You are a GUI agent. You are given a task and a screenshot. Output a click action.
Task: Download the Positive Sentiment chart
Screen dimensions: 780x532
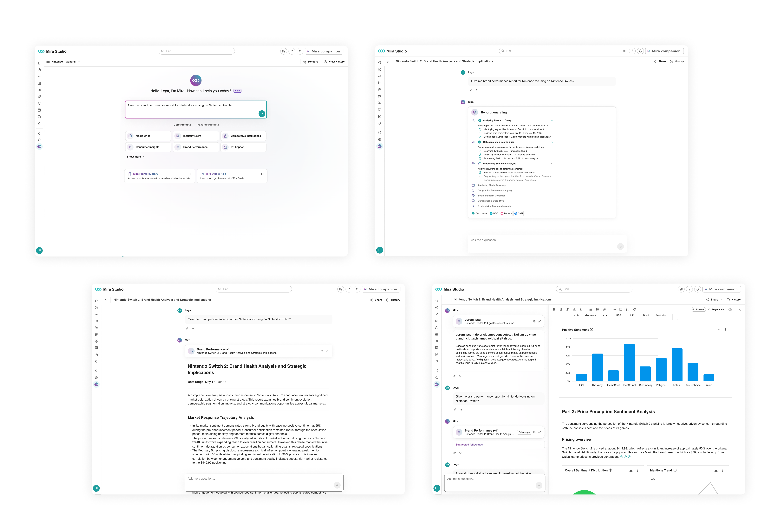coord(719,330)
